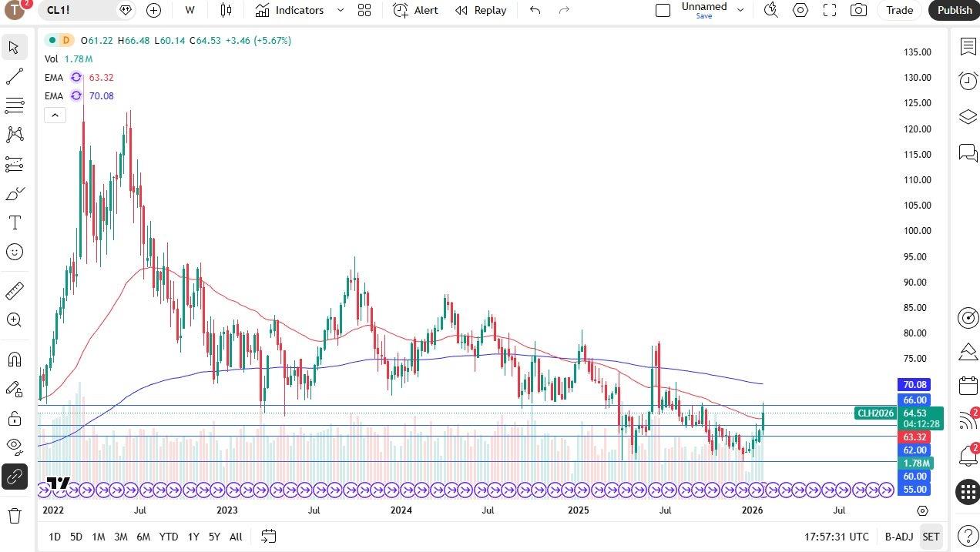Open the Indicators dropdown arrow
The height and width of the screenshot is (552, 980).
340,10
